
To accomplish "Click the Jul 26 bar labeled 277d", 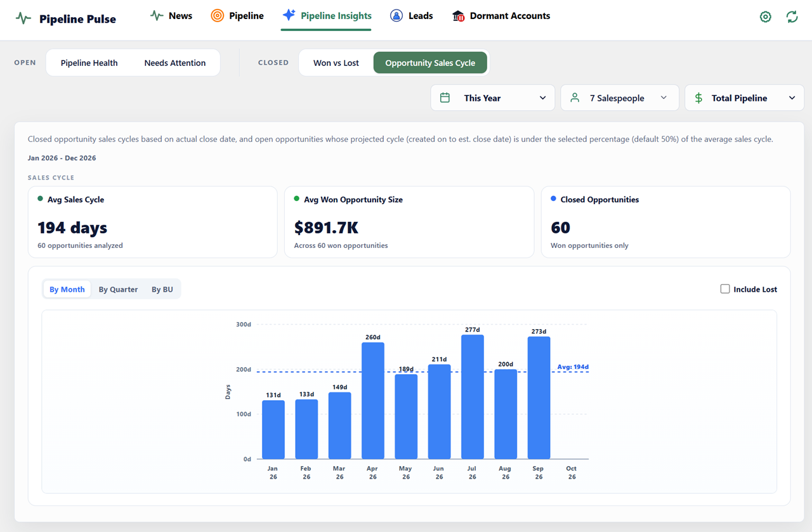I will [473, 397].
